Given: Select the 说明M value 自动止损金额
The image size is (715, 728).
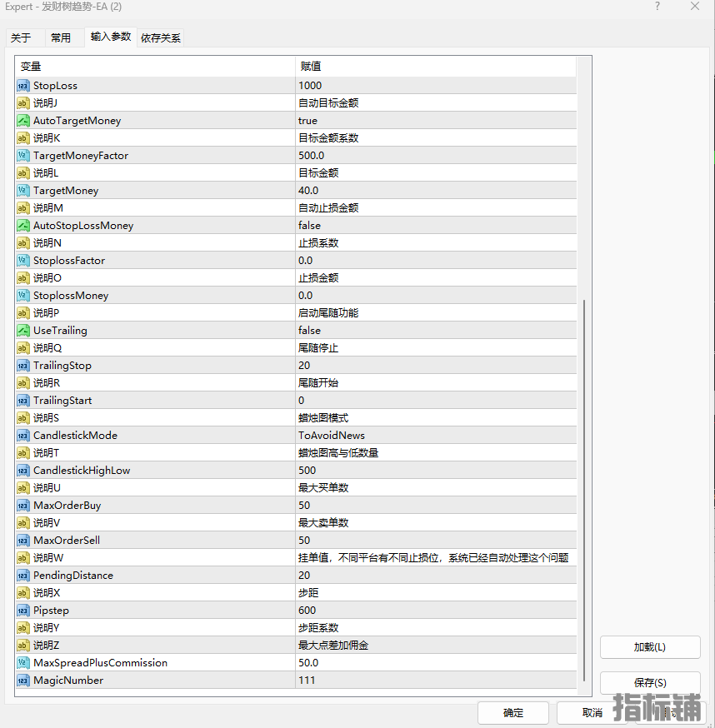Looking at the screenshot, I should [436, 208].
